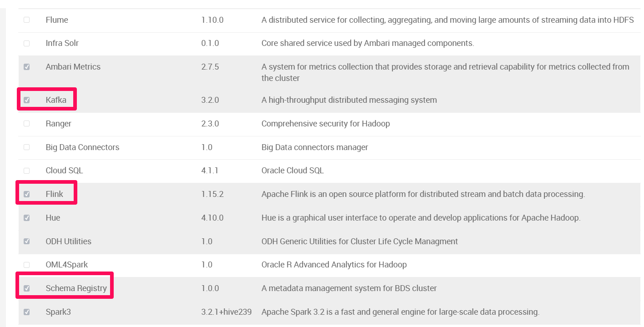Check the OML4Spark checkbox

coord(26,265)
